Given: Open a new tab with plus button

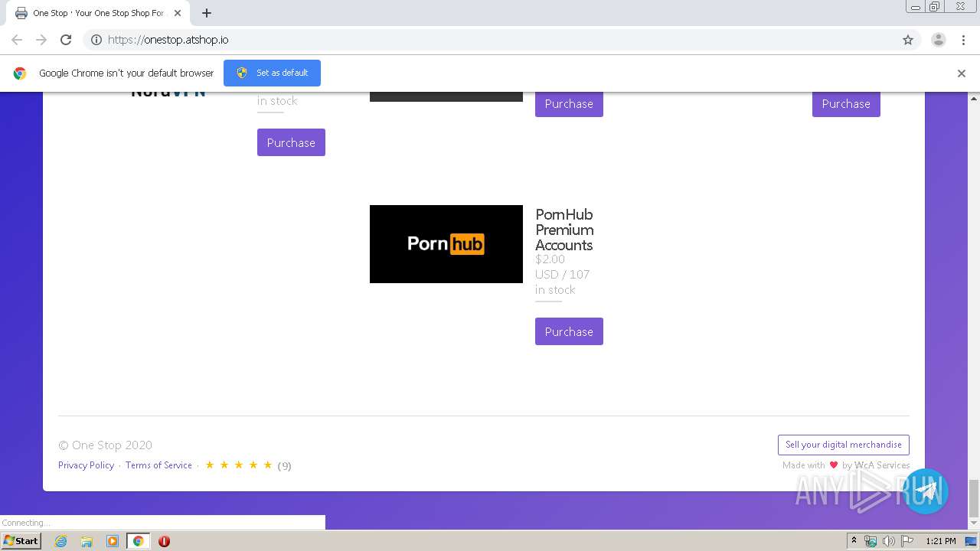Looking at the screenshot, I should click(x=207, y=13).
